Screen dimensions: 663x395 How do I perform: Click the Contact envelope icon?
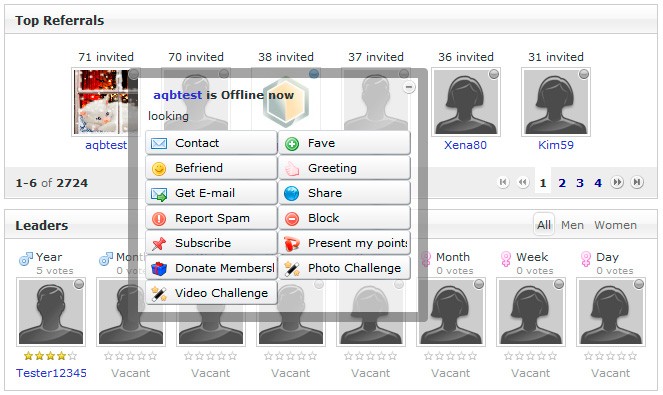point(159,143)
